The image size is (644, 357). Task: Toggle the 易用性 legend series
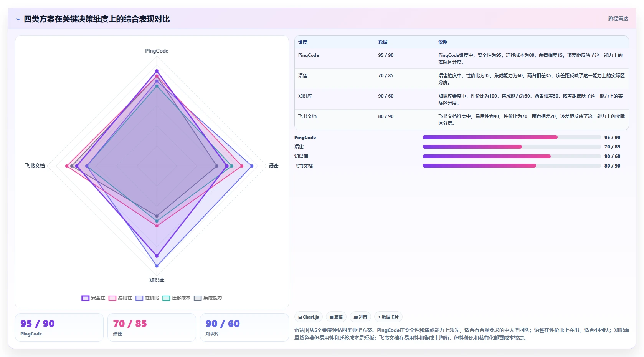(120, 298)
